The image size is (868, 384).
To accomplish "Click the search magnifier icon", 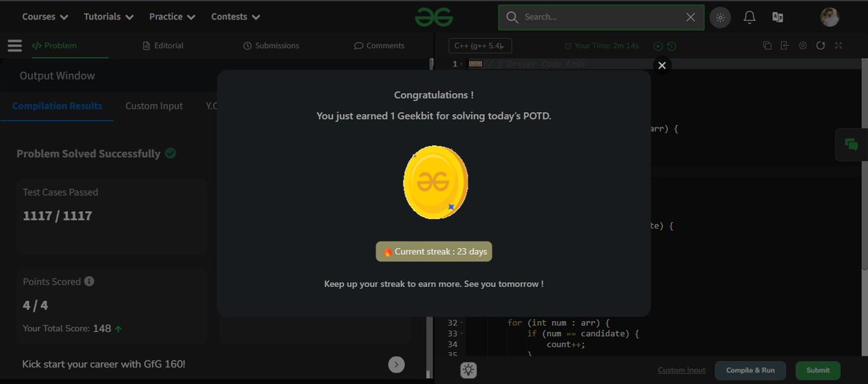I will (x=512, y=17).
